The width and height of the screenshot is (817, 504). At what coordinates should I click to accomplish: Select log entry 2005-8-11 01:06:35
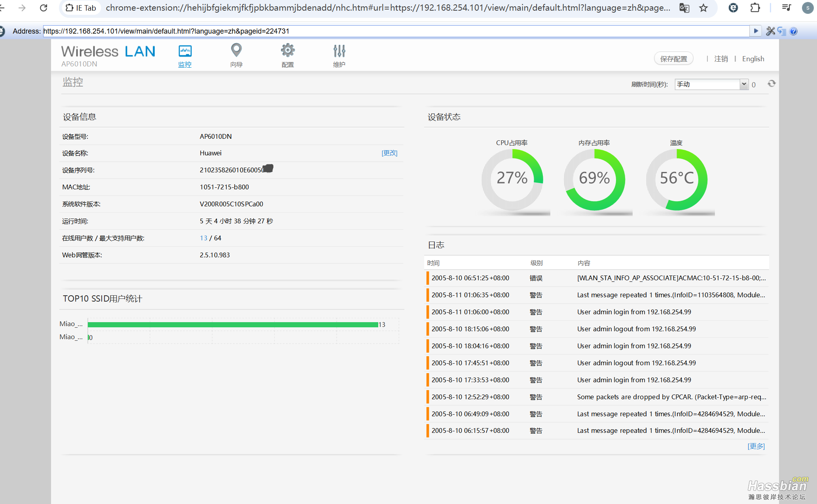tap(597, 295)
